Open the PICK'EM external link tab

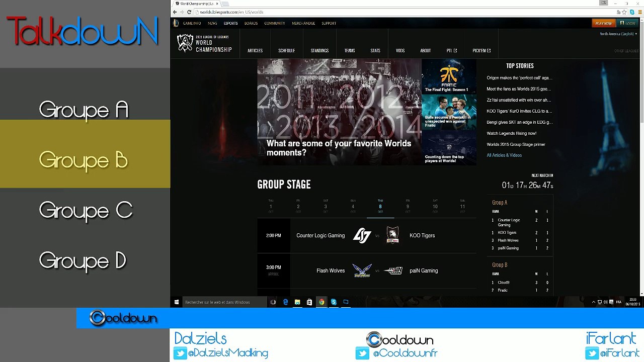point(481,51)
